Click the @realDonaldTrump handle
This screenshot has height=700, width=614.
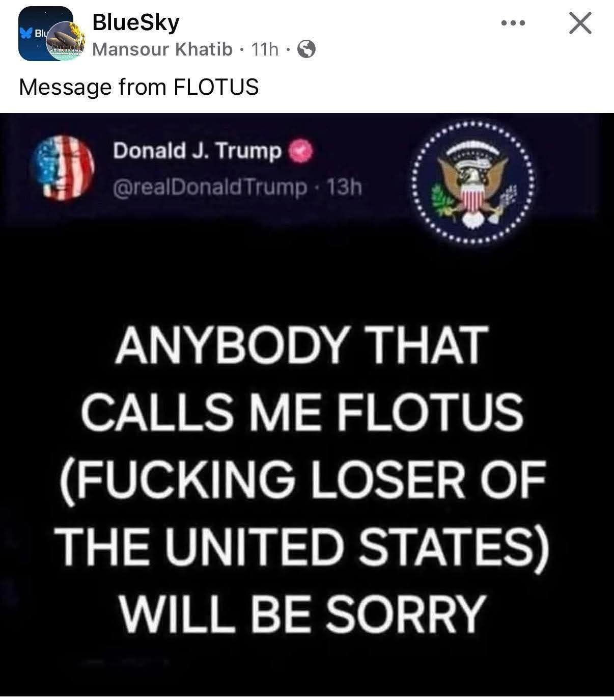pyautogui.click(x=210, y=188)
